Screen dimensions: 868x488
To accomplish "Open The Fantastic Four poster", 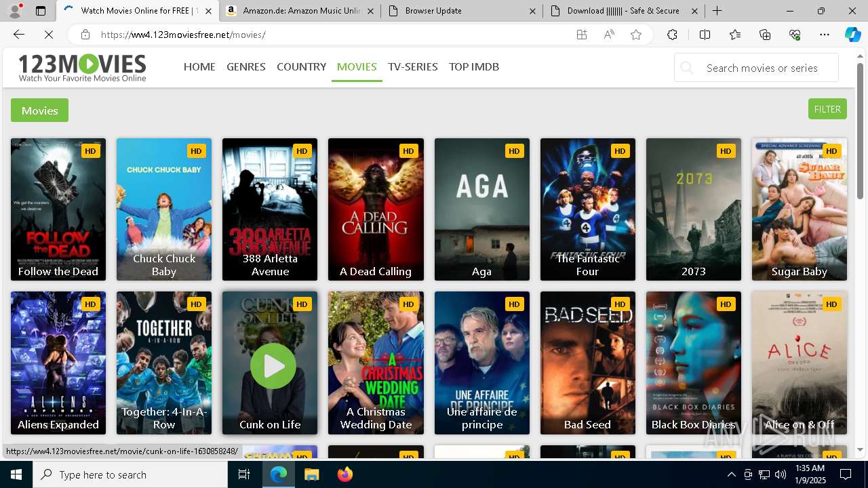I will click(x=588, y=209).
